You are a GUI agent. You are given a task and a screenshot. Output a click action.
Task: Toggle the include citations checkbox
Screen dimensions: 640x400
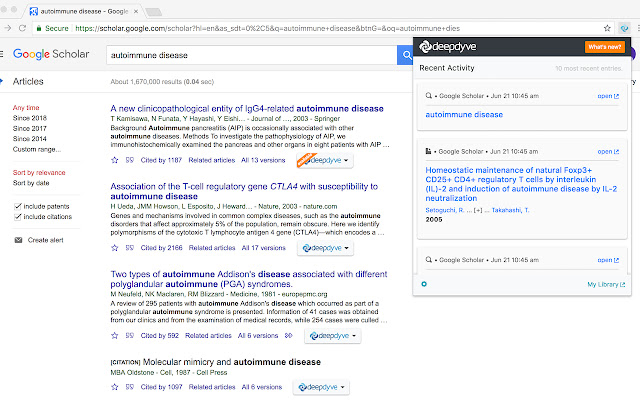point(18,217)
